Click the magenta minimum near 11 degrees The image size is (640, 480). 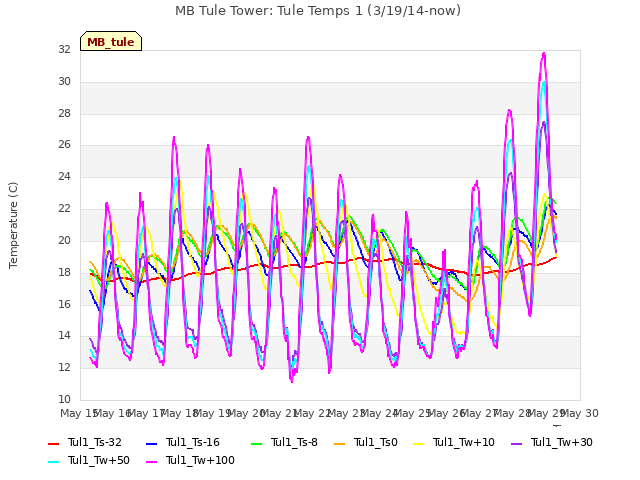[x=292, y=381]
